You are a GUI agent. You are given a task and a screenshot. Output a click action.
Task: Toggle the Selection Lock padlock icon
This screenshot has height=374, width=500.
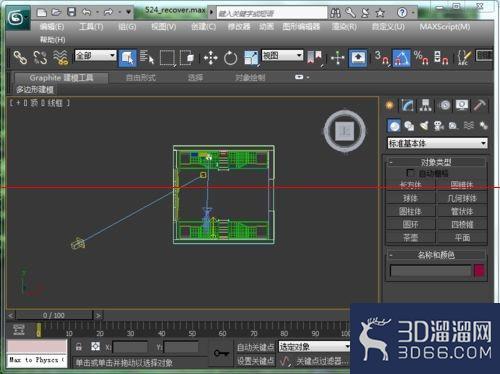79,347
